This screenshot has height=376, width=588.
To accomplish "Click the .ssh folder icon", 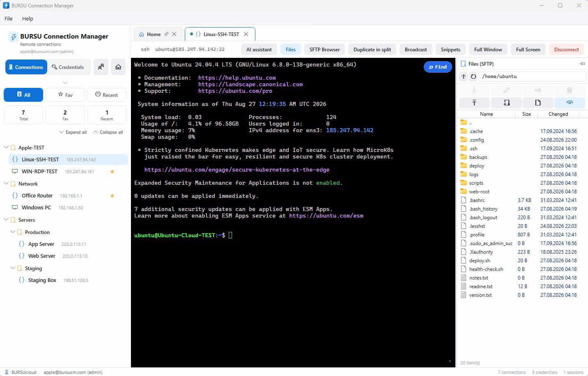I will tap(464, 148).
